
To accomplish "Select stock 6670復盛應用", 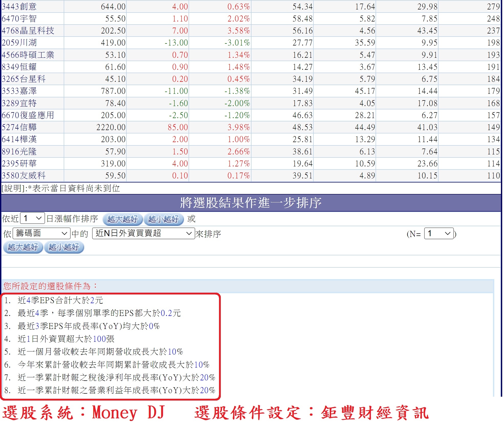I will tap(28, 115).
